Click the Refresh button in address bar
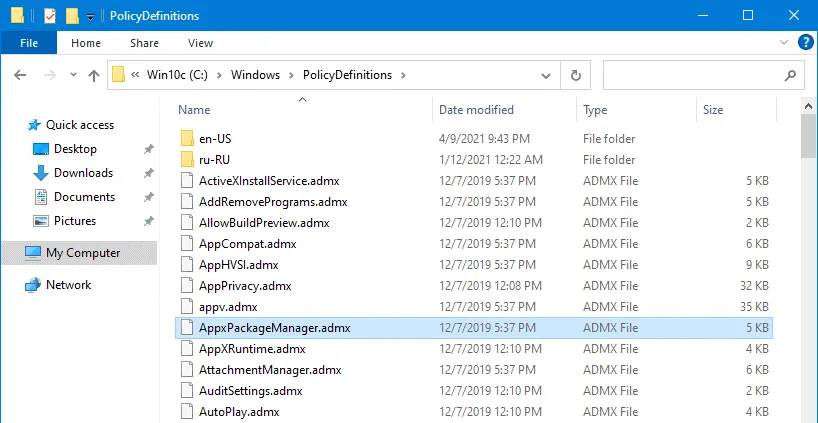818x423 pixels. pos(575,75)
